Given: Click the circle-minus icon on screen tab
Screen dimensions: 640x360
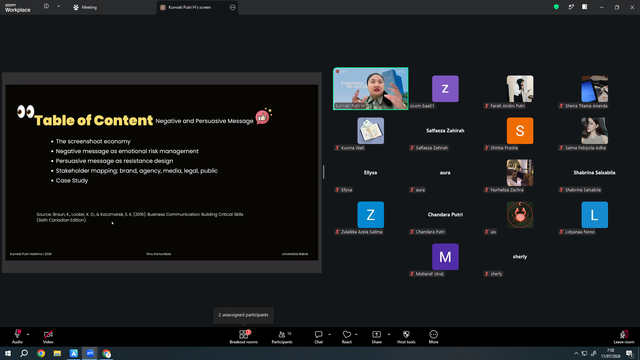Looking at the screenshot, I should tap(233, 7).
